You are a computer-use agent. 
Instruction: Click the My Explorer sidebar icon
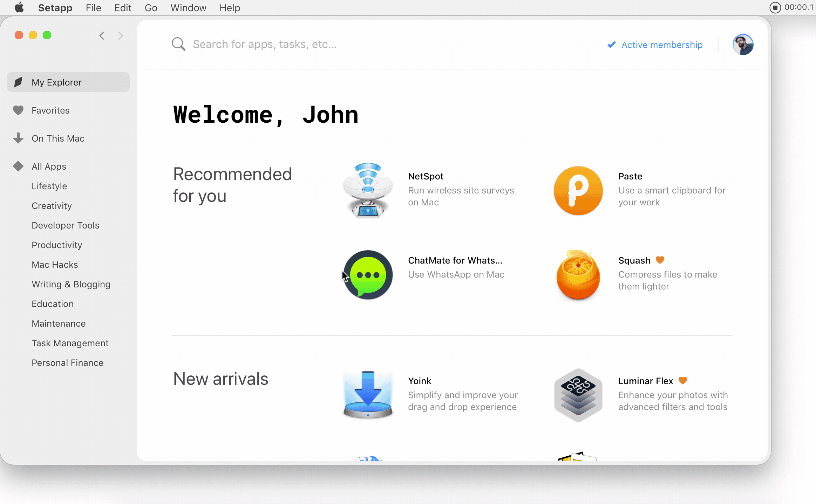(19, 82)
